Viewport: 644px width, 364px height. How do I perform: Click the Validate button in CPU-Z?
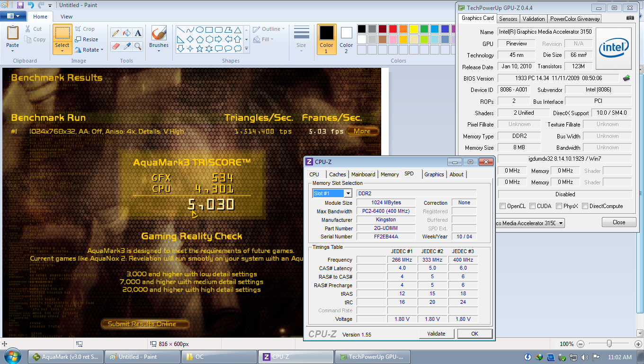436,334
